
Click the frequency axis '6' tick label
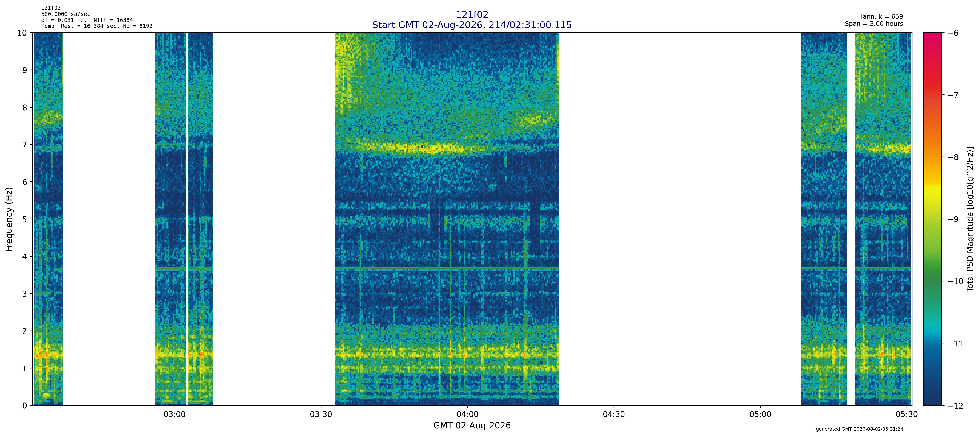25,182
